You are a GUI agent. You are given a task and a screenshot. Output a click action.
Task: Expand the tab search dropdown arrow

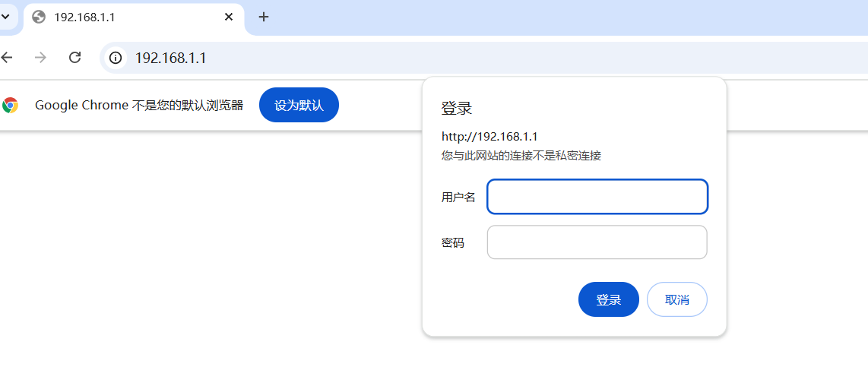point(5,17)
